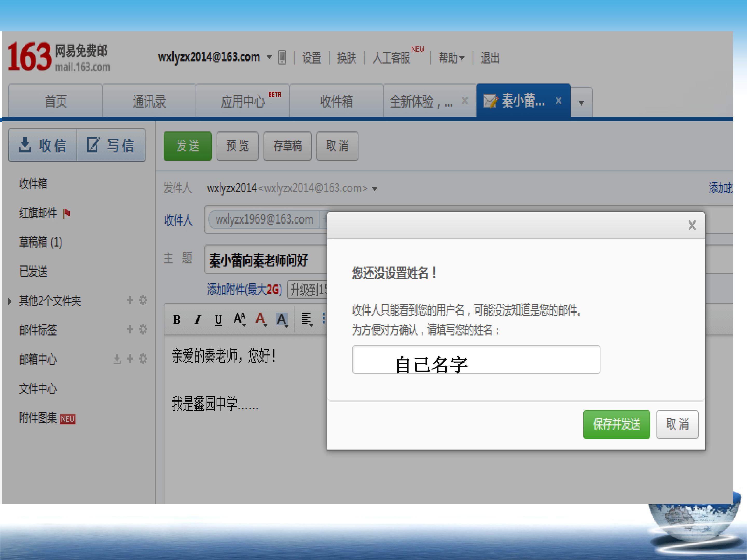Open the sender address dropdown
Viewport: 747px width, 560px height.
(375, 189)
